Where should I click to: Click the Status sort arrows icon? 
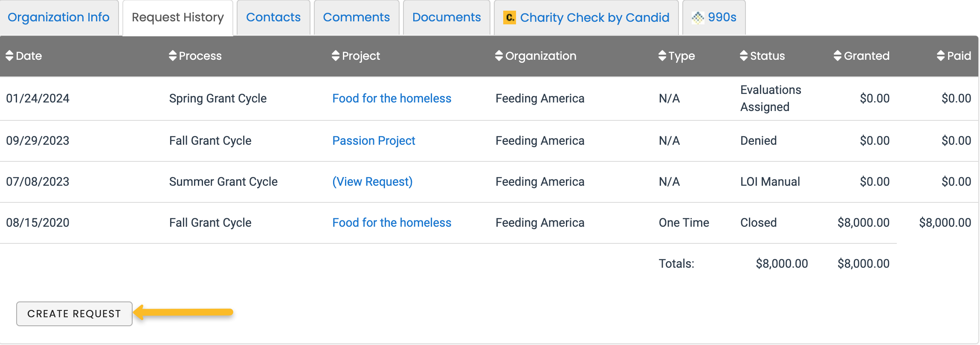(x=744, y=56)
